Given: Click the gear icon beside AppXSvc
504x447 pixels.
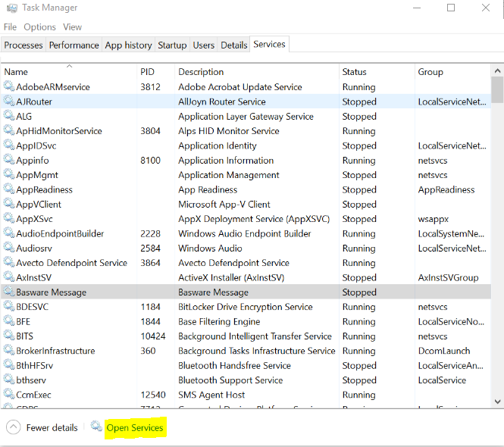Looking at the screenshot, I should [9, 218].
